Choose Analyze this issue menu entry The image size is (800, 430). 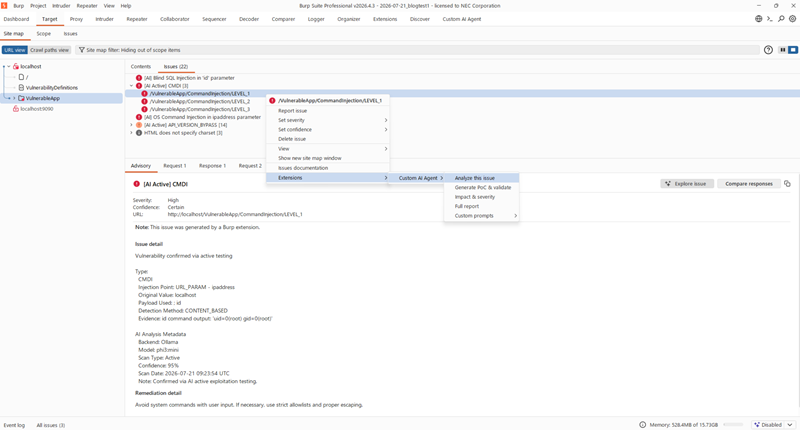point(481,178)
